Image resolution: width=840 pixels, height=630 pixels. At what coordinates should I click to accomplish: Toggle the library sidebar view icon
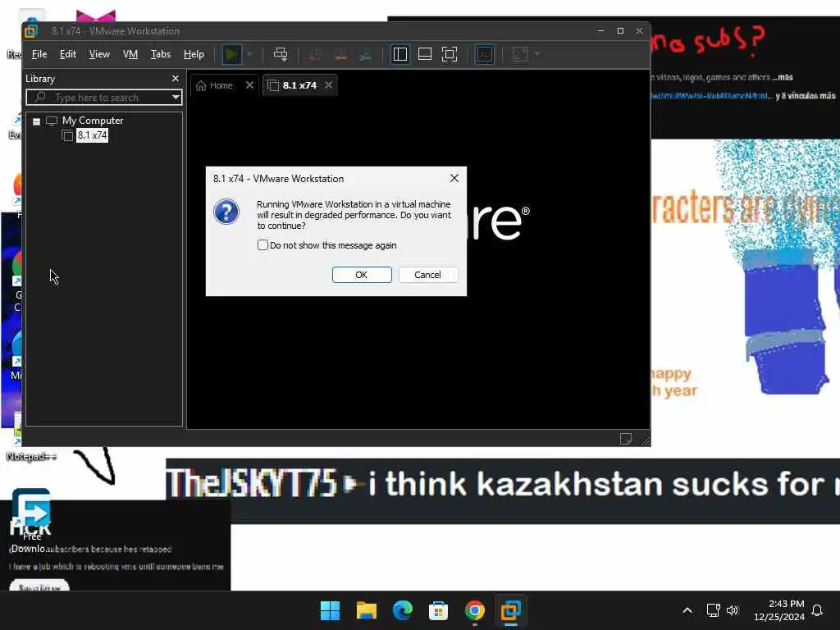[x=400, y=54]
